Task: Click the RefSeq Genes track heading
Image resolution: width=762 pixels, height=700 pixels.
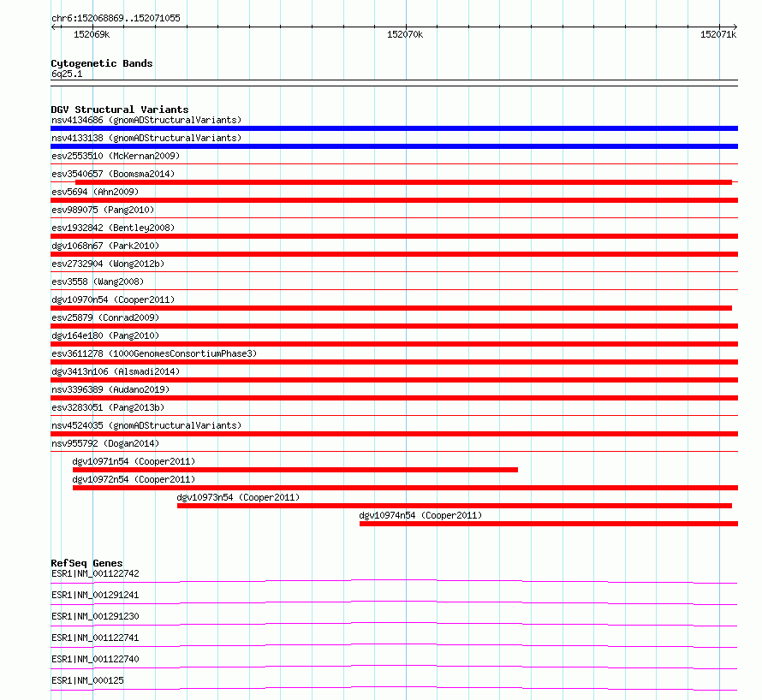Action: (86, 563)
